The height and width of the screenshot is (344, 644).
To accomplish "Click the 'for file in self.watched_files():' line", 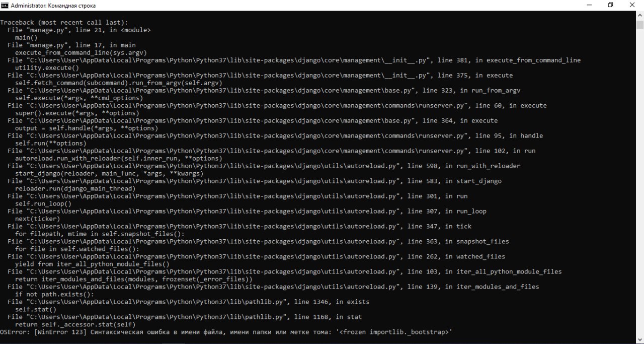I will 77,249.
